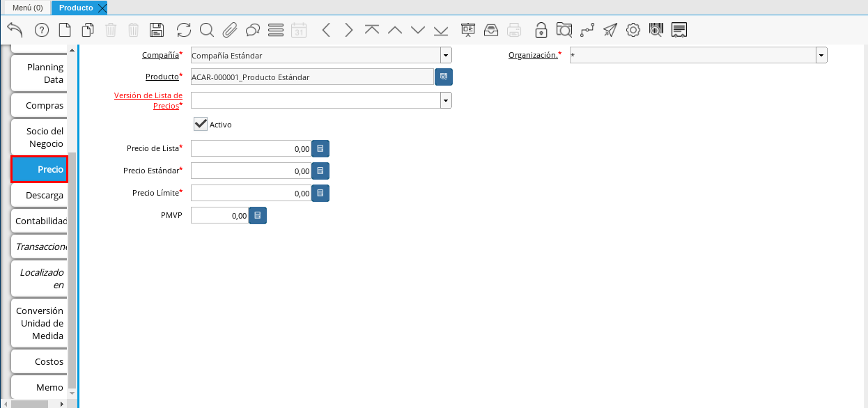This screenshot has width=868, height=408.
Task: Open Versión de Lista de Precios dropdown
Action: tap(446, 100)
